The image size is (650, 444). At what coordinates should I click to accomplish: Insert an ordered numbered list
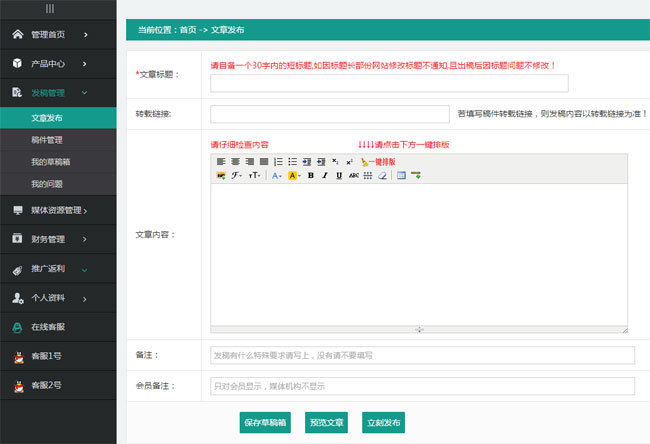(x=278, y=161)
